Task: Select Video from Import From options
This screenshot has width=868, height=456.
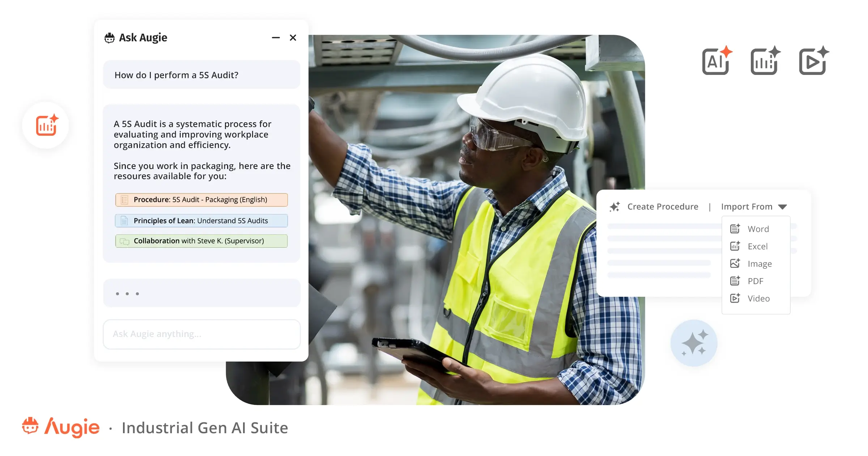Action: (x=758, y=299)
